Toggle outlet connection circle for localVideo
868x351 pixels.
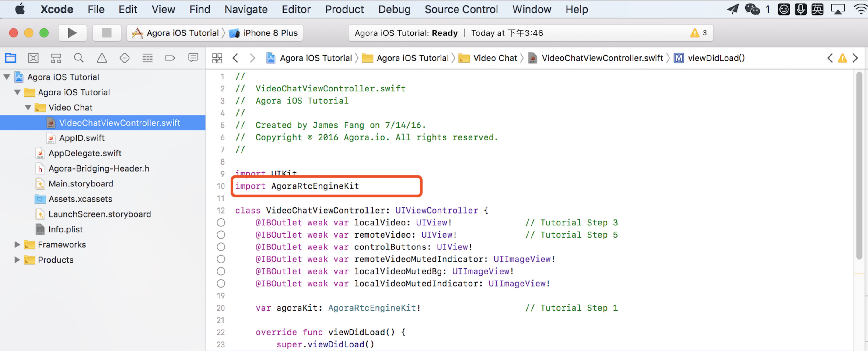(x=221, y=223)
